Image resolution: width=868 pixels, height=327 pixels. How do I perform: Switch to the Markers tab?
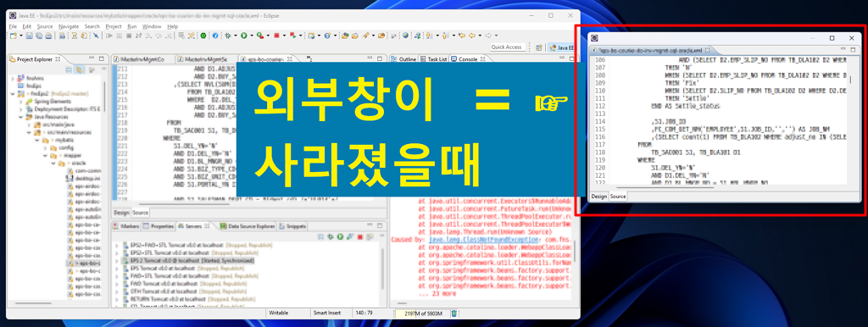point(127,226)
